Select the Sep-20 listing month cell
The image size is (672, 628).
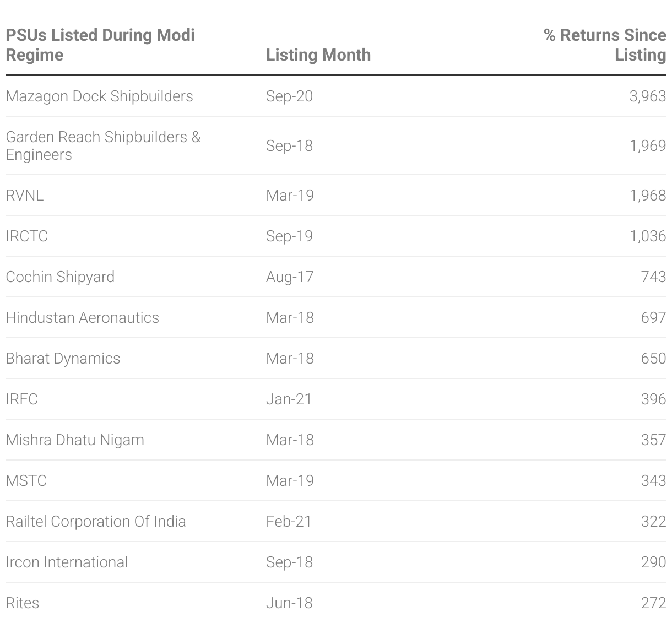(x=289, y=96)
